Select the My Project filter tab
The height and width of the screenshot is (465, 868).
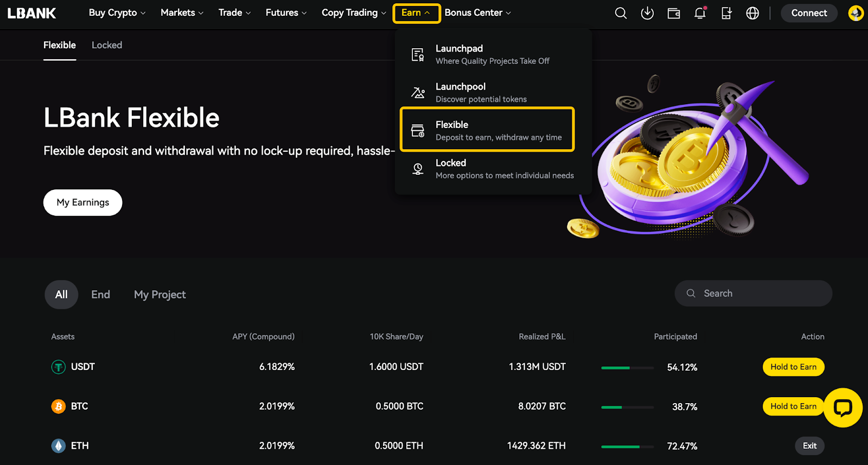(x=160, y=295)
